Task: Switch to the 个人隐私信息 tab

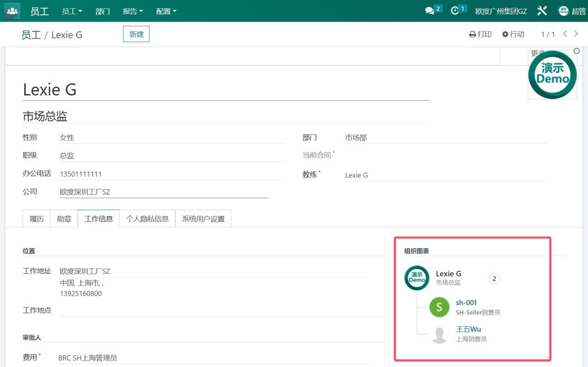Action: [x=147, y=219]
